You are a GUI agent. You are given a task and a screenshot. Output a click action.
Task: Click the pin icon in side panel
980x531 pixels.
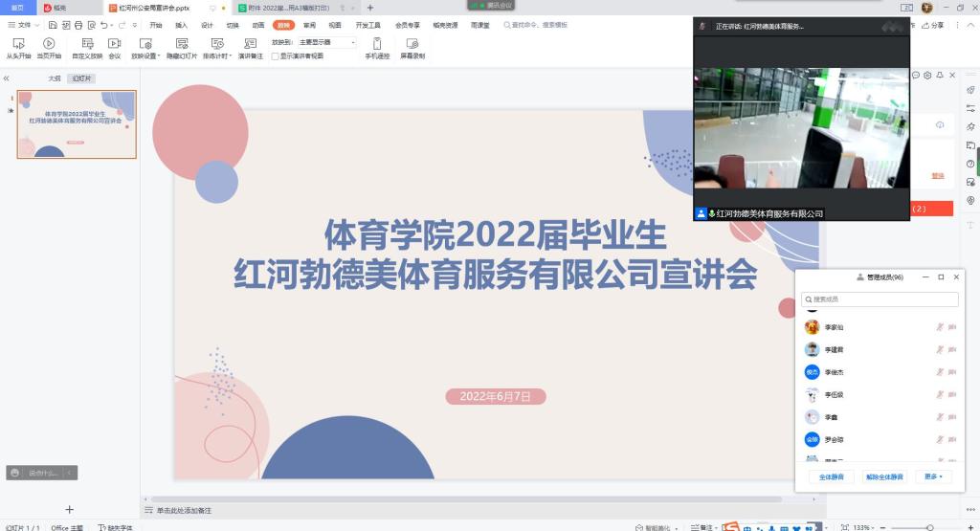click(940, 75)
